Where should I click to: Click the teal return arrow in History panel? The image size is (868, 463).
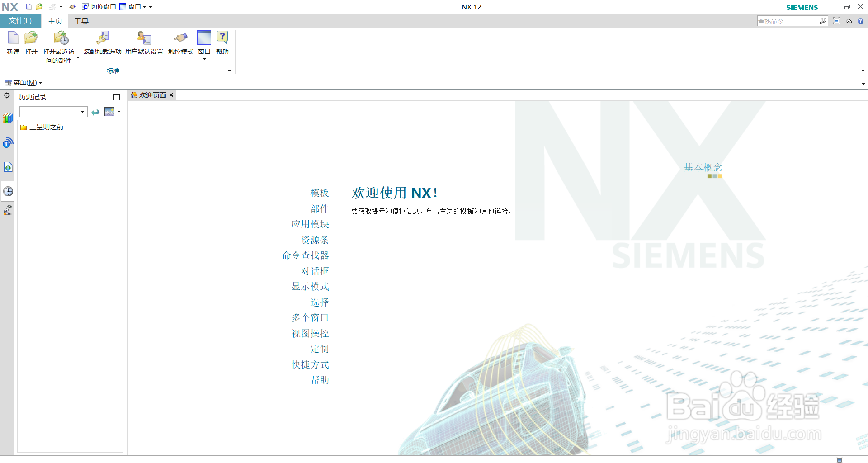coord(95,112)
